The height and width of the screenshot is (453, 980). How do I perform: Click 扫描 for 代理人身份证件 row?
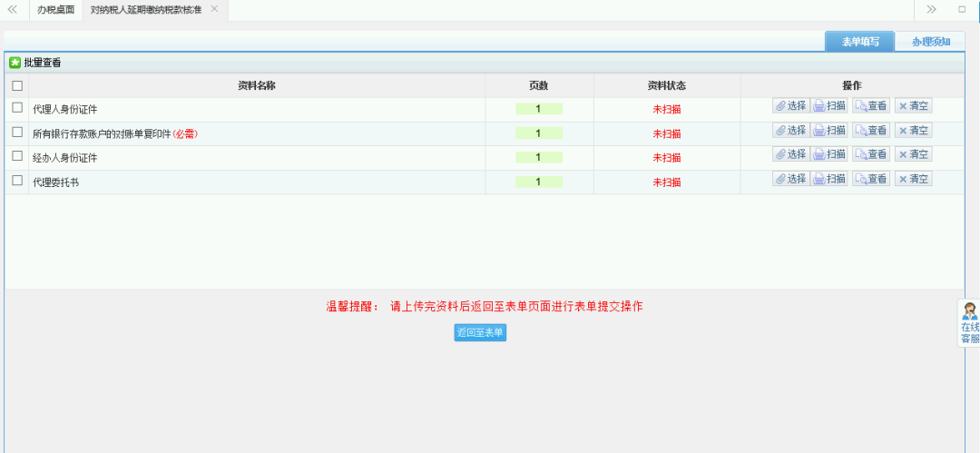tap(829, 105)
